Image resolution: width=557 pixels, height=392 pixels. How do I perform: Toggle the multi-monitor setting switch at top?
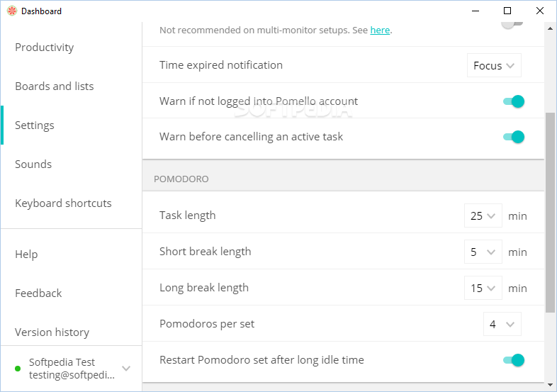512,24
